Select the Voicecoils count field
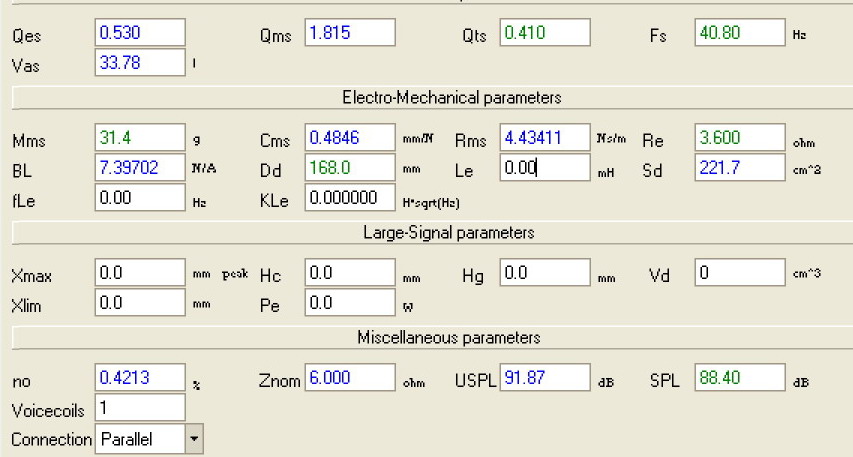The width and height of the screenshot is (853, 457). tap(140, 408)
